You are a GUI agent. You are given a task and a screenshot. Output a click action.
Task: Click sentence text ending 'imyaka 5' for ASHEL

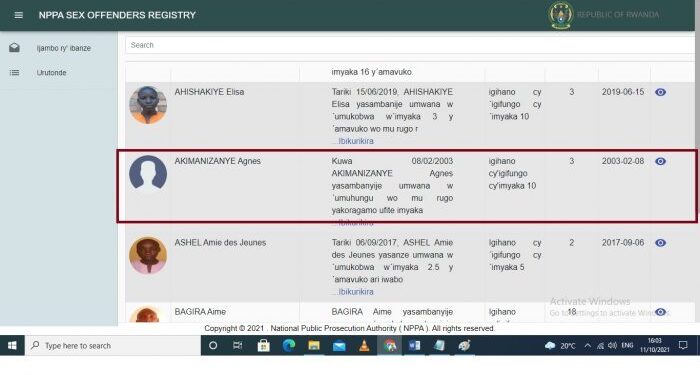(515, 255)
